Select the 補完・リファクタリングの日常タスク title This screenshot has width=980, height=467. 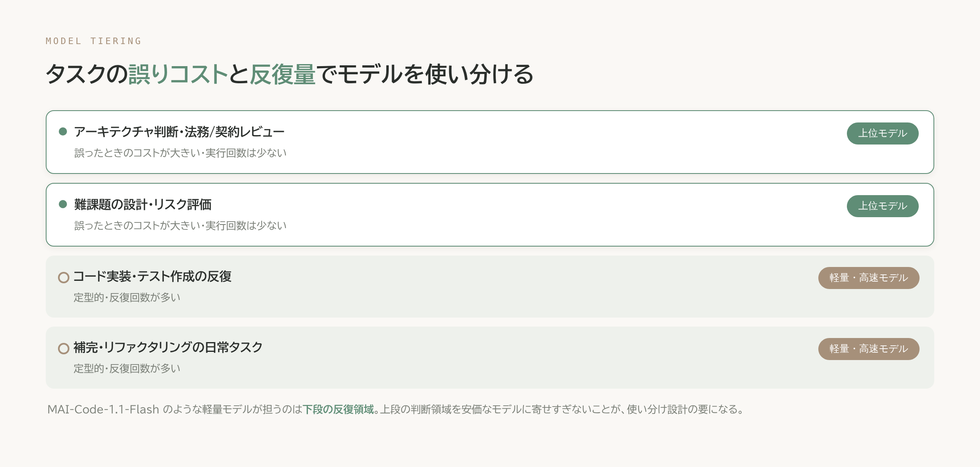[168, 347]
